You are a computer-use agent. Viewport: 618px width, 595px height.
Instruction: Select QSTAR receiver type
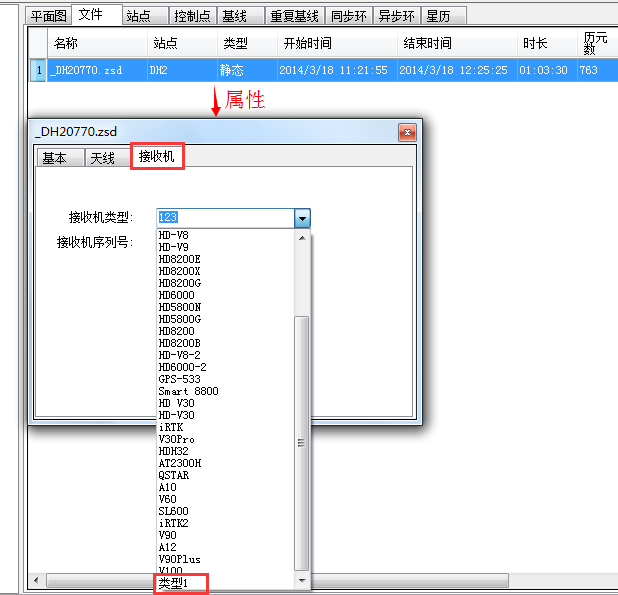[x=225, y=476]
